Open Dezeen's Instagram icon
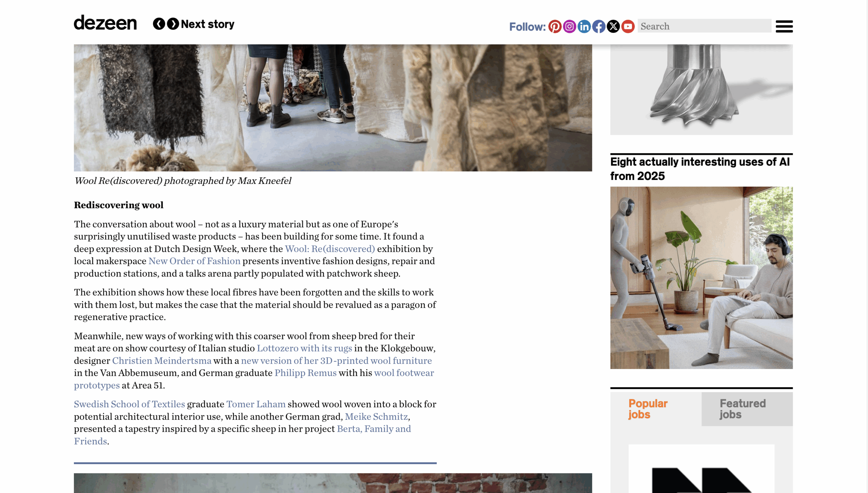 click(570, 26)
